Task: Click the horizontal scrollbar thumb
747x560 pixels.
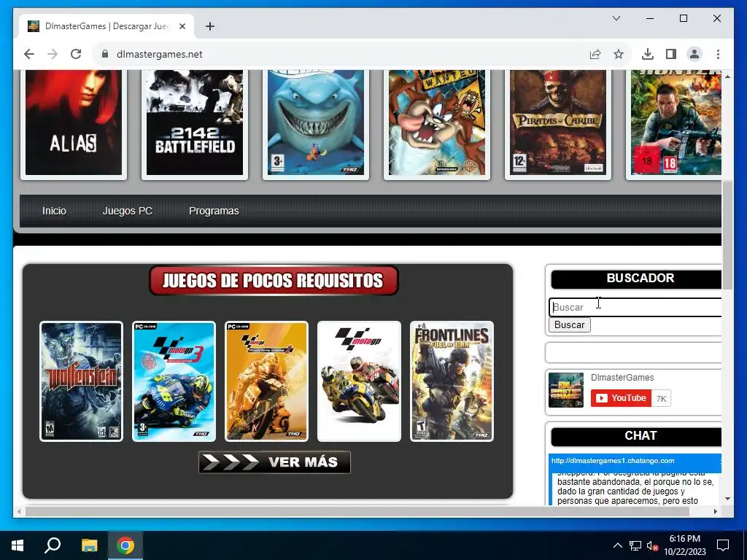Action: (357, 511)
